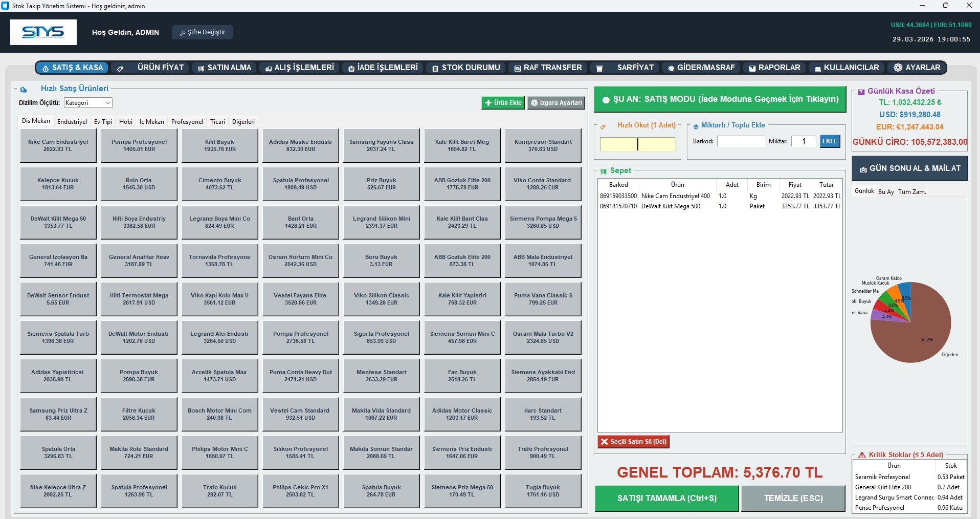Click the STOK DURUMU icon in navigation
980x519 pixels.
435,68
